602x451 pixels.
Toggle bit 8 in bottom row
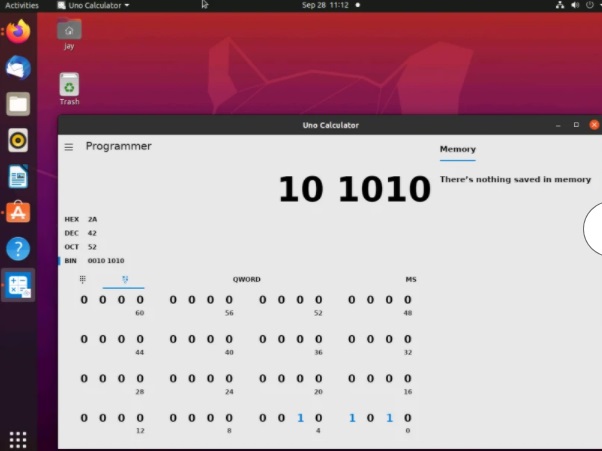pyautogui.click(x=229, y=418)
